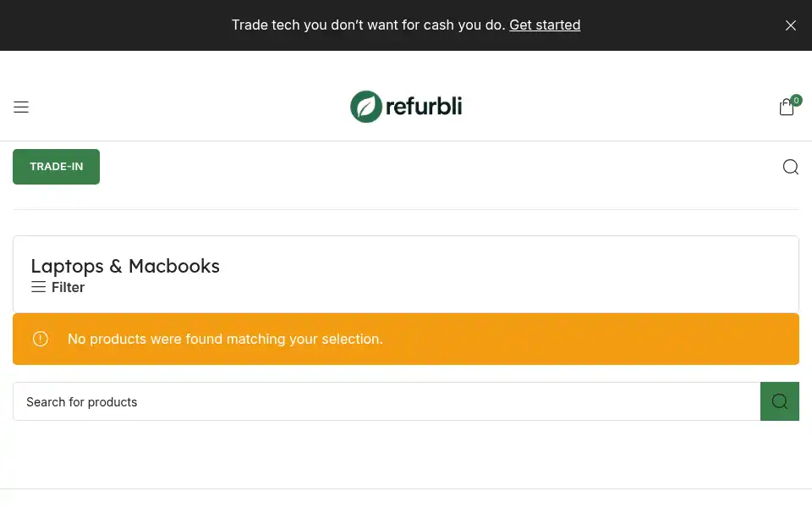812x508 pixels.
Task: Click the magnifier search icon beside TRADE-IN
Action: coord(790,167)
